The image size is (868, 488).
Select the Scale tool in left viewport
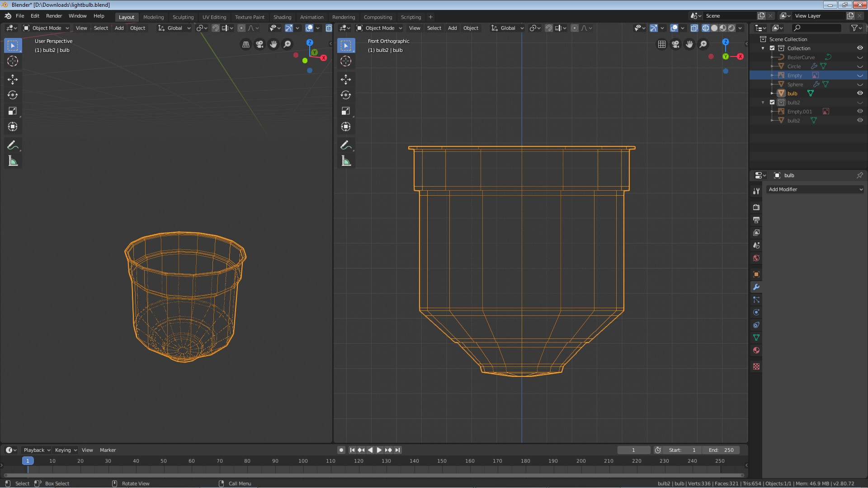click(13, 111)
